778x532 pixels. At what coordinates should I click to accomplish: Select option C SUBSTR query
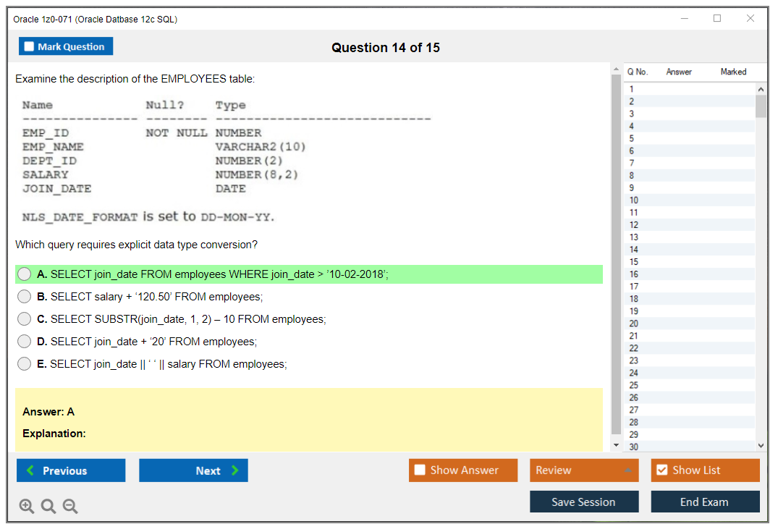tap(25, 319)
